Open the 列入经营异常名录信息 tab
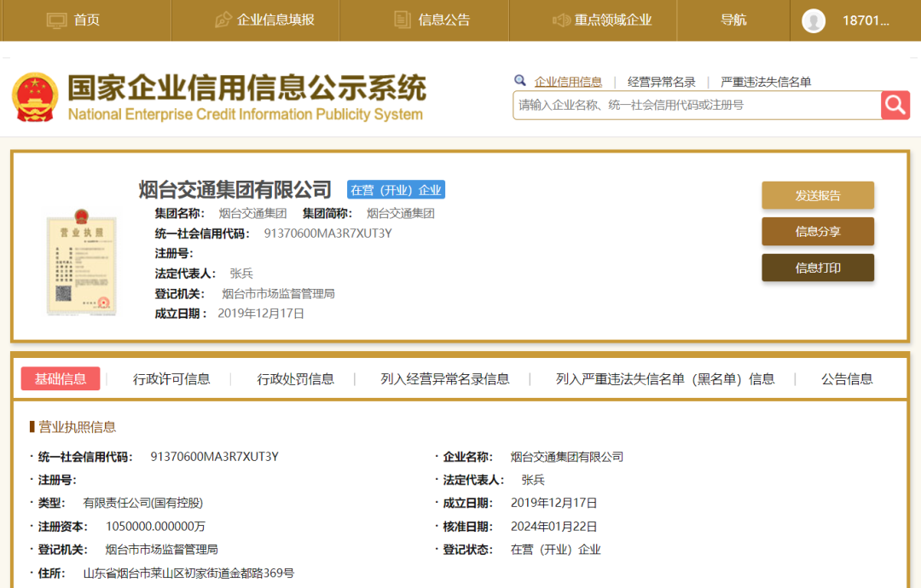The height and width of the screenshot is (588, 921). (x=444, y=379)
